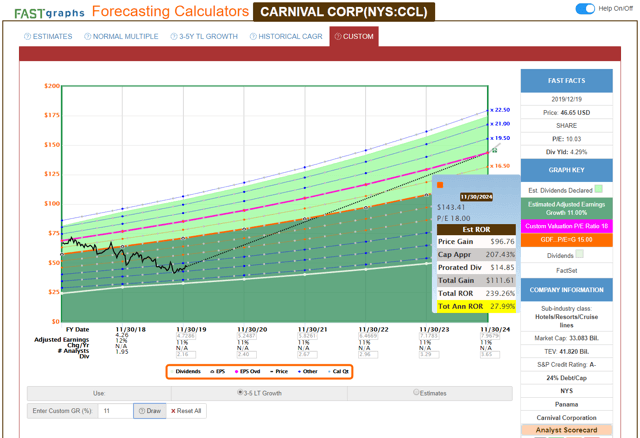640x438 pixels.
Task: Click the Tot Ann ROR 27.99% row
Action: [x=476, y=306]
